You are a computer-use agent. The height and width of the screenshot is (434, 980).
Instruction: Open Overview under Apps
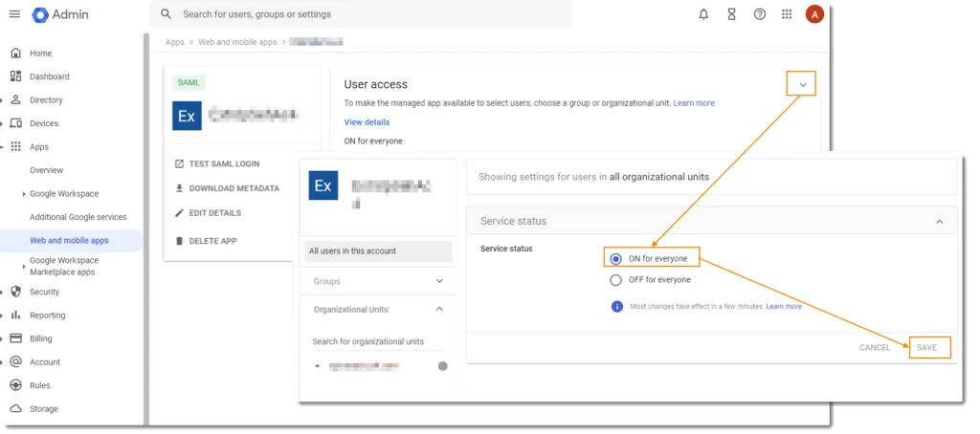[x=46, y=170]
